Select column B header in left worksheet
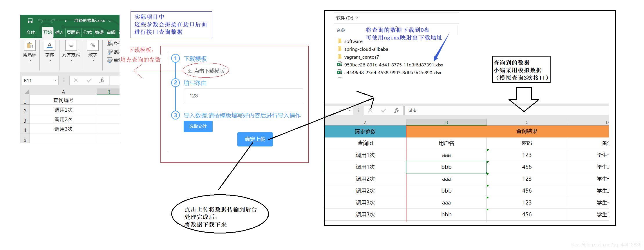 [108, 92]
